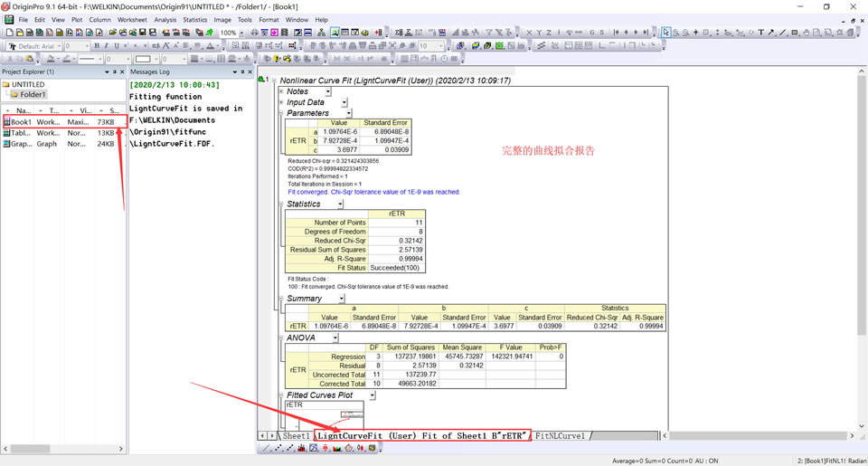Expand the Input Data section node
This screenshot has height=466, width=868.
pyautogui.click(x=281, y=102)
